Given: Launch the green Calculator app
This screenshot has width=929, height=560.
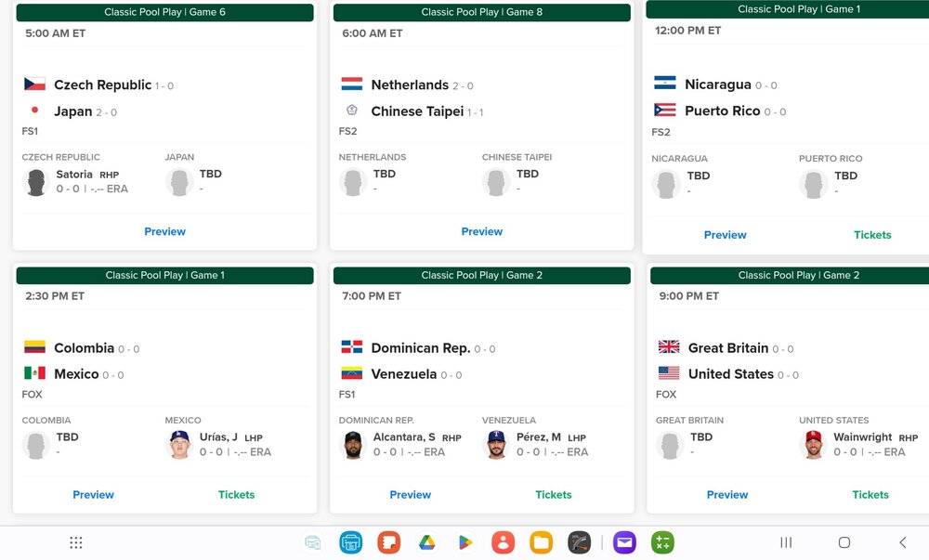Looking at the screenshot, I should (x=662, y=542).
